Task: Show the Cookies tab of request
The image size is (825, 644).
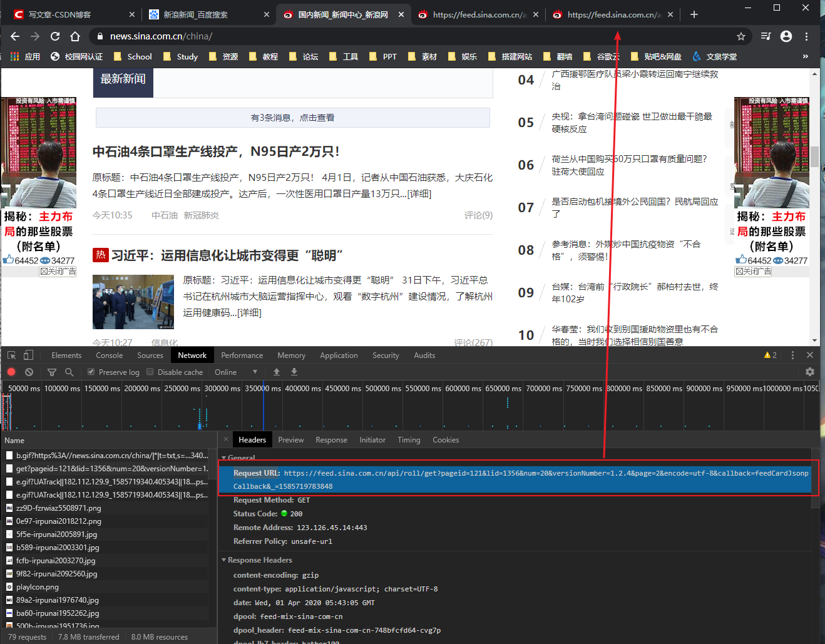Action: click(x=446, y=439)
